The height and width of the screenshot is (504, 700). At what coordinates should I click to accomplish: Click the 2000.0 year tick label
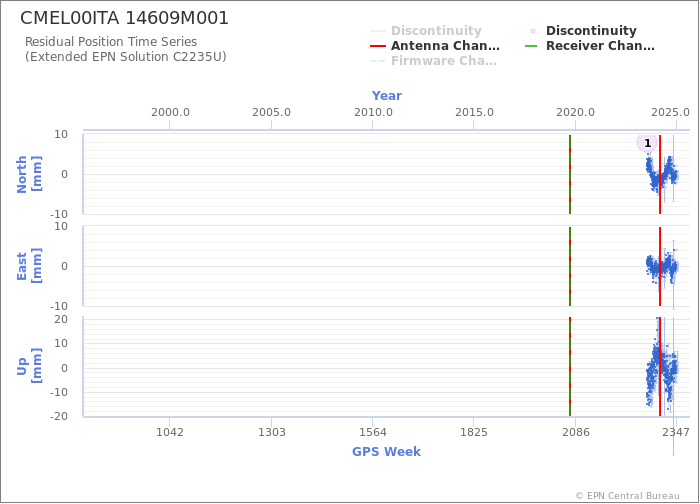(170, 112)
